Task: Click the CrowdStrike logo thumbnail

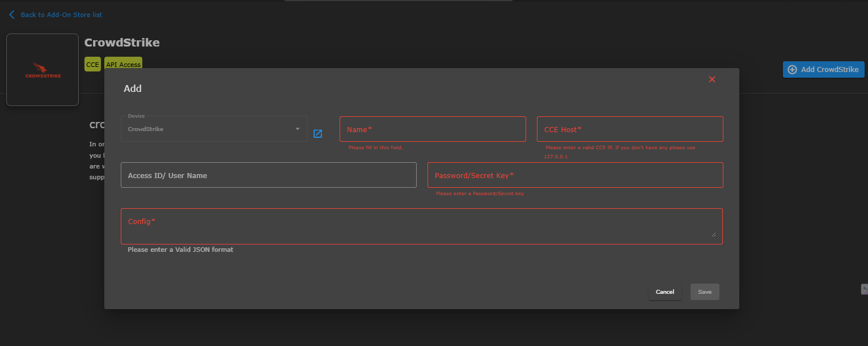Action: (x=43, y=70)
